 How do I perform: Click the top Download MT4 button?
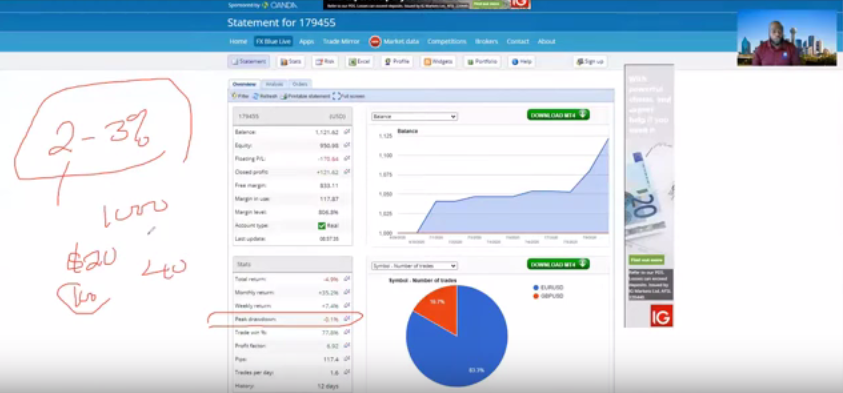(x=558, y=115)
